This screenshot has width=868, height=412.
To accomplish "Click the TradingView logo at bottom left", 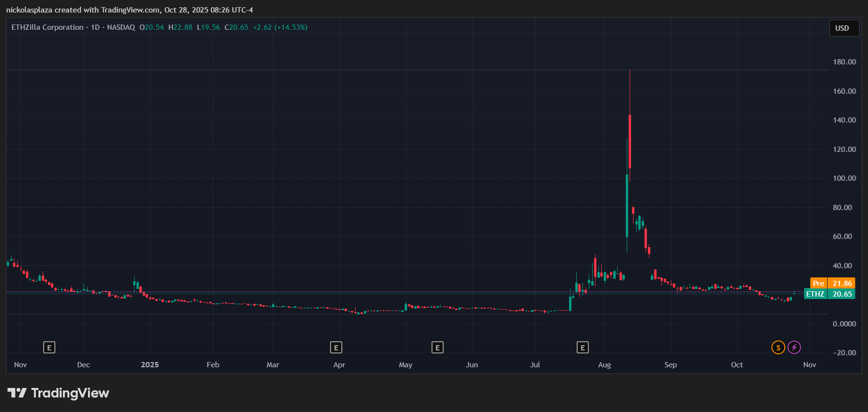I will [58, 393].
